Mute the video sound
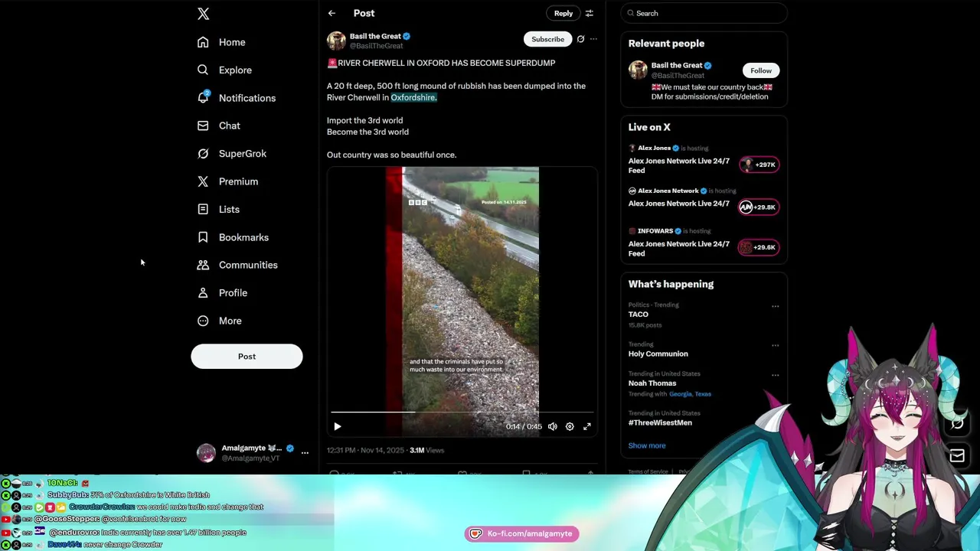The width and height of the screenshot is (980, 551). [552, 426]
